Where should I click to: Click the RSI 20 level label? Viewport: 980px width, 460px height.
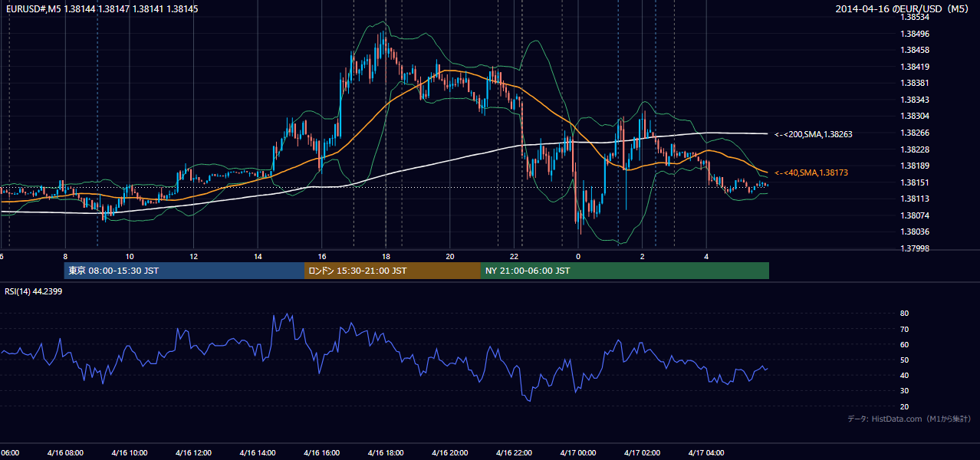(x=905, y=406)
